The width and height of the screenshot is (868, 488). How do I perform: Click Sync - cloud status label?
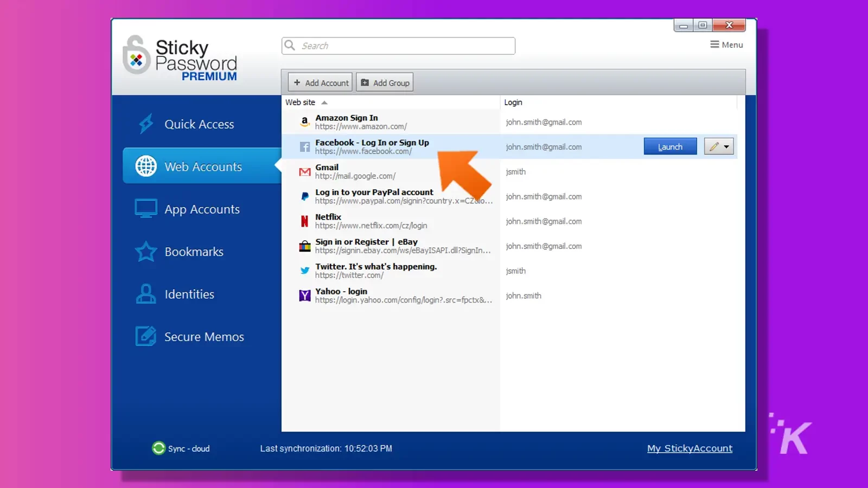189,448
